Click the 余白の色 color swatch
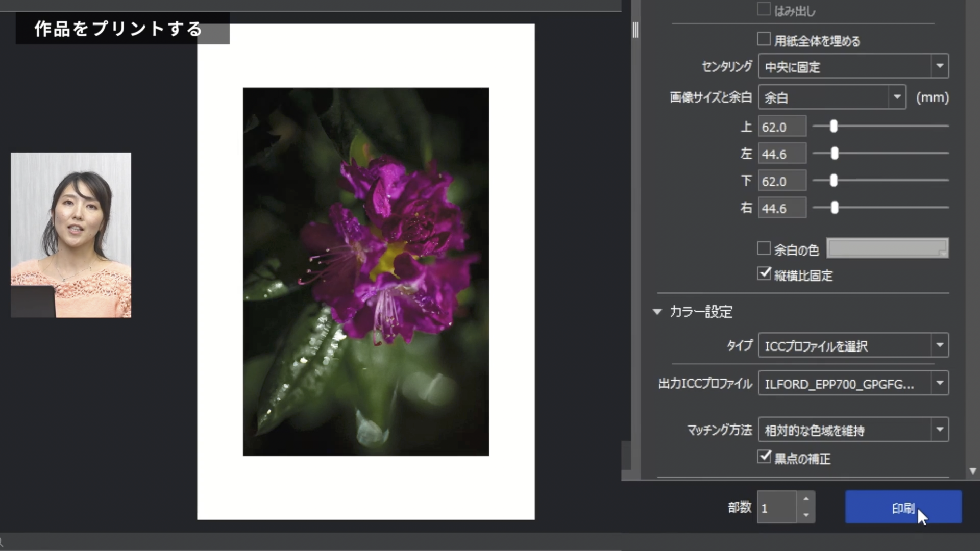Viewport: 980px width, 551px height. click(887, 248)
